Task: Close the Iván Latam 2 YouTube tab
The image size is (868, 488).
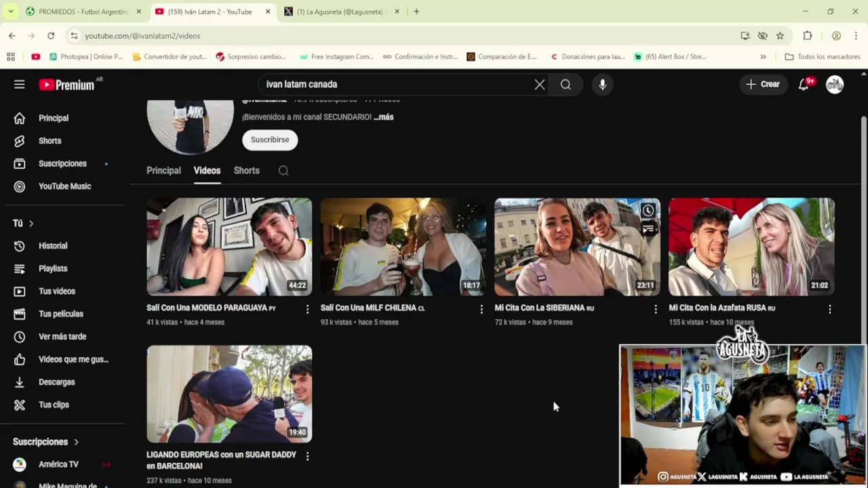Action: 268,12
